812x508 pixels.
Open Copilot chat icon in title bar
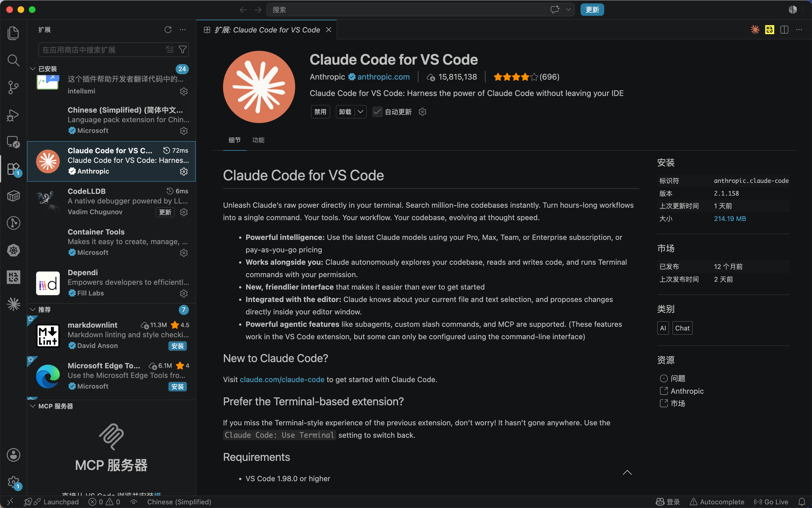pyautogui.click(x=555, y=9)
